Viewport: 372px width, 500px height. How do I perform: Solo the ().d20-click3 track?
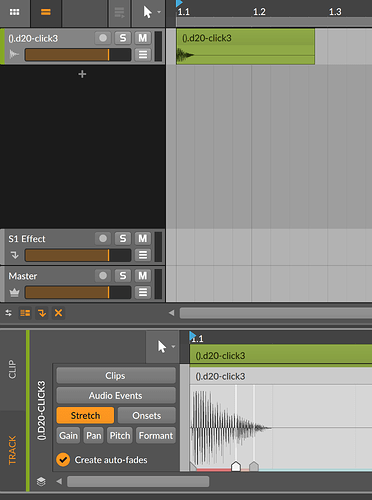click(x=123, y=38)
